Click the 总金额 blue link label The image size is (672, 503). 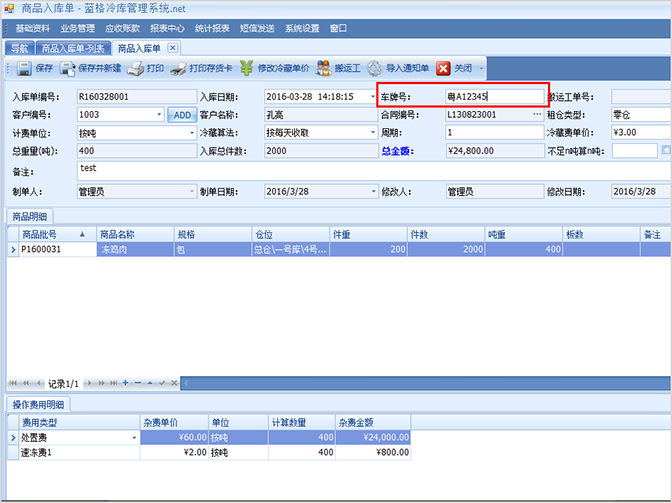(x=397, y=151)
